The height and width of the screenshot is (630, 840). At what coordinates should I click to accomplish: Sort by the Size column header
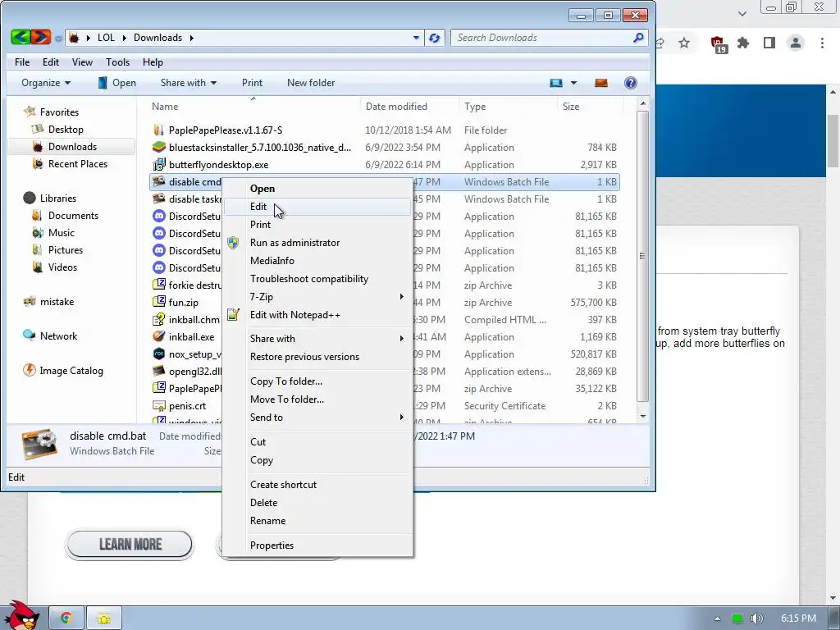point(589,106)
